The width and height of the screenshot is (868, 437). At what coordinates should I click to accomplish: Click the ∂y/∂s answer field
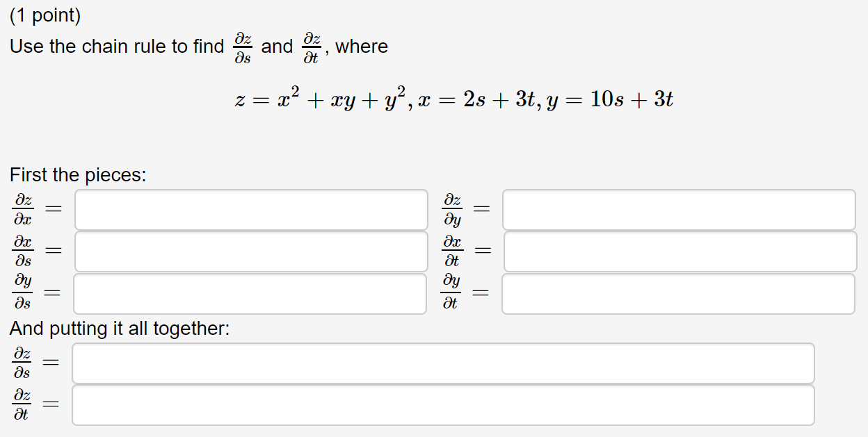(250, 294)
